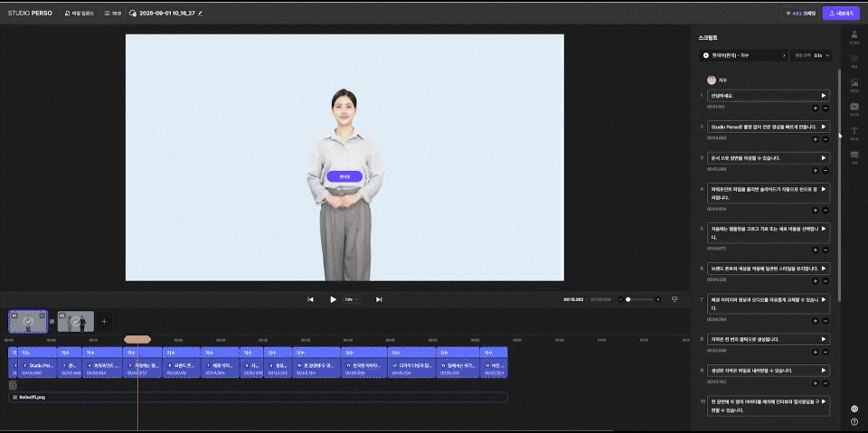Open the Korean voice selector
This screenshot has height=433, width=868.
[743, 55]
